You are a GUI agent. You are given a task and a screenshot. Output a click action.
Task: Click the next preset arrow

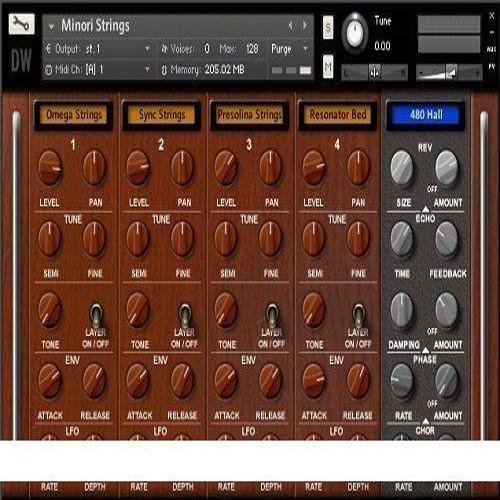coord(305,25)
